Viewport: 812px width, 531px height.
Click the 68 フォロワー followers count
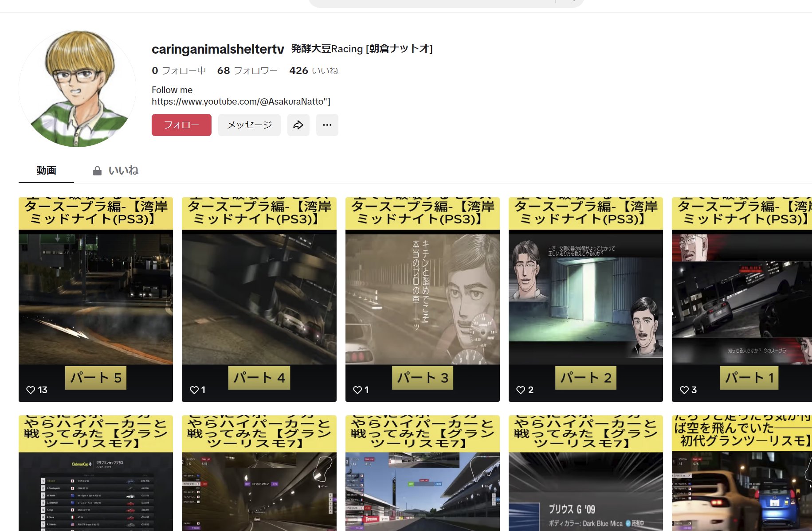point(247,70)
